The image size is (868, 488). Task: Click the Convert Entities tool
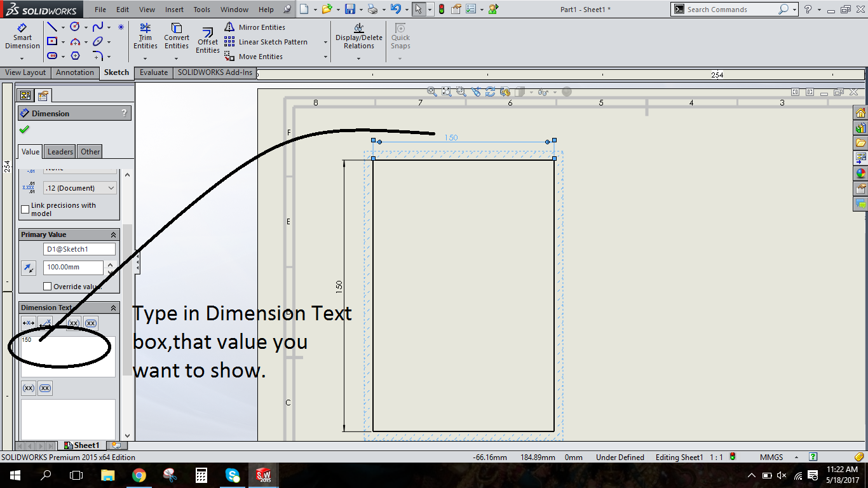(176, 37)
